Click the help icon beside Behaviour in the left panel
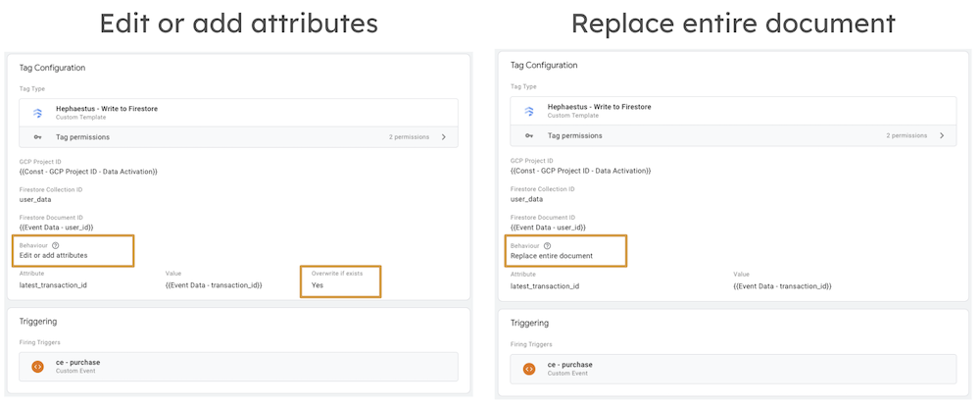The height and width of the screenshot is (406, 980). (56, 245)
